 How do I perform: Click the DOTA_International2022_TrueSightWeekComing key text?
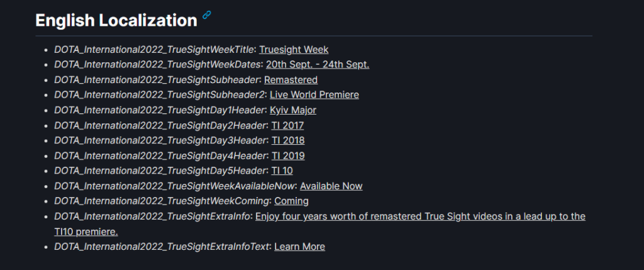click(162, 201)
